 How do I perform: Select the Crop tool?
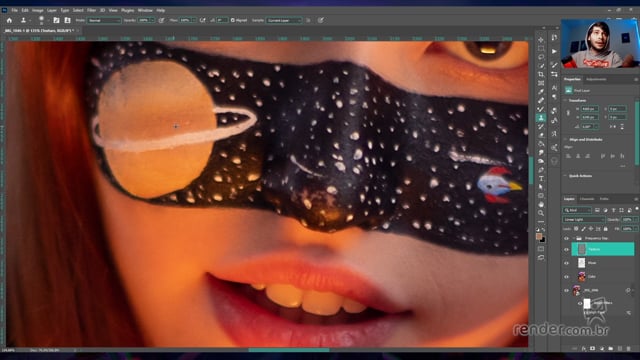(x=541, y=74)
